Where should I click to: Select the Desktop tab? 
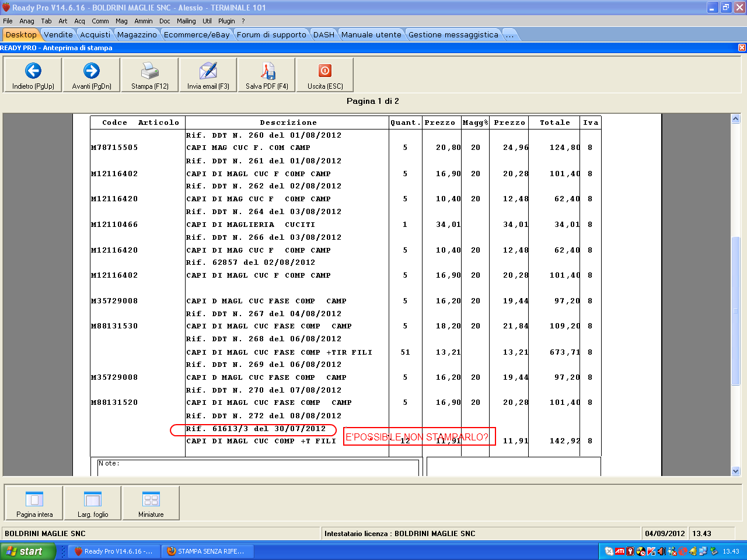click(21, 35)
